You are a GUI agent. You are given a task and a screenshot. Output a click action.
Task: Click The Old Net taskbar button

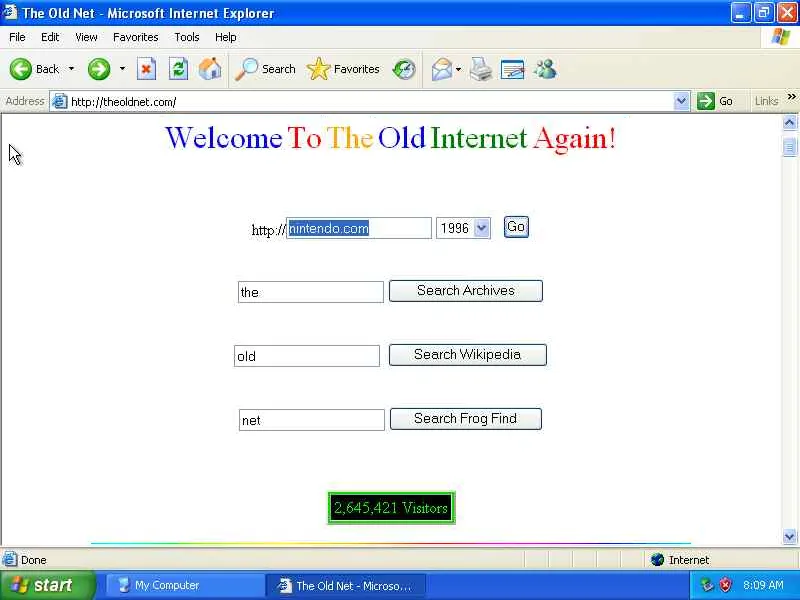click(x=345, y=585)
